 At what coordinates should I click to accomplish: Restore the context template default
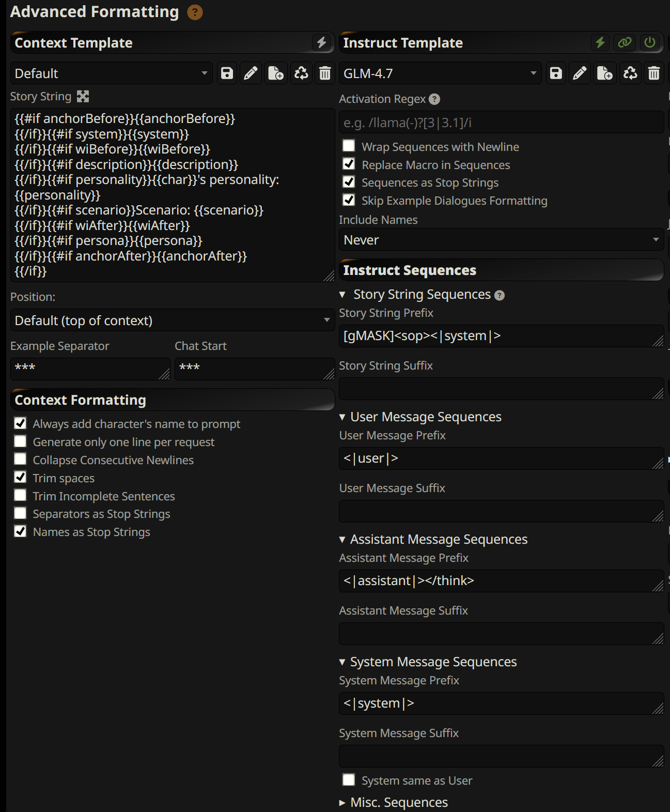tap(301, 73)
